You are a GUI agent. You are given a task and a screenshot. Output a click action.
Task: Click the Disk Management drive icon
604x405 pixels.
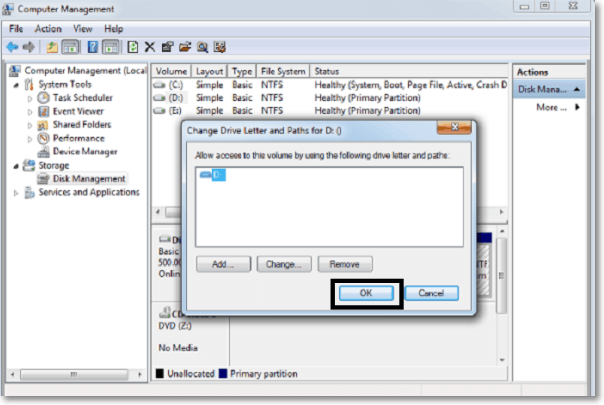pyautogui.click(x=43, y=179)
